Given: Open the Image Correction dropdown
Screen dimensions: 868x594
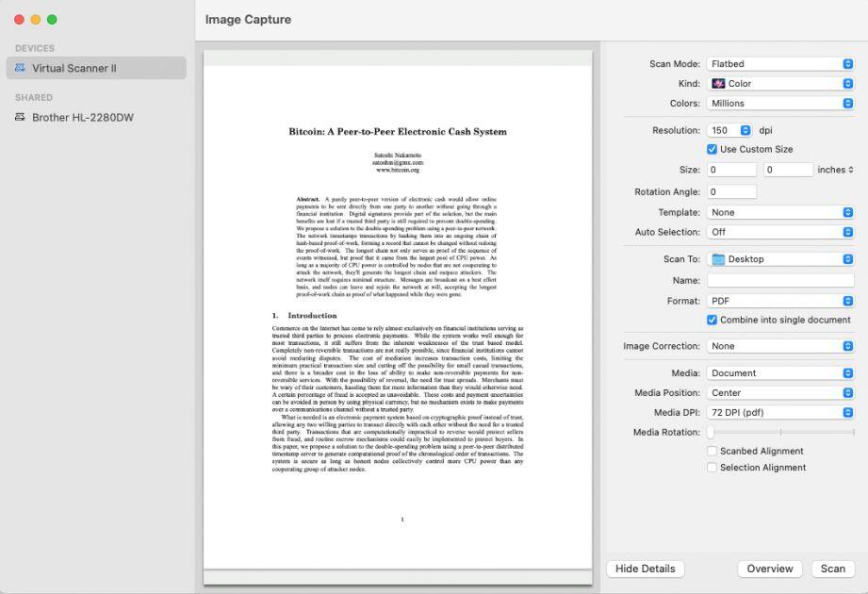Looking at the screenshot, I should 780,346.
